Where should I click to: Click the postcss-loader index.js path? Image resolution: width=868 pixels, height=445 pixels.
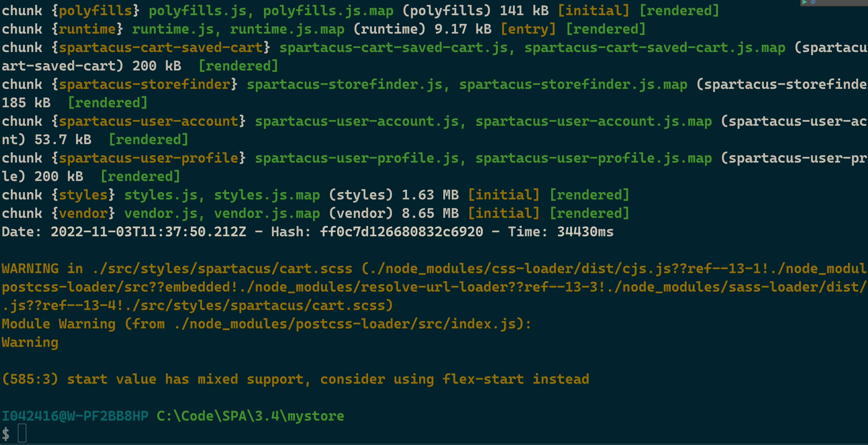point(351,323)
